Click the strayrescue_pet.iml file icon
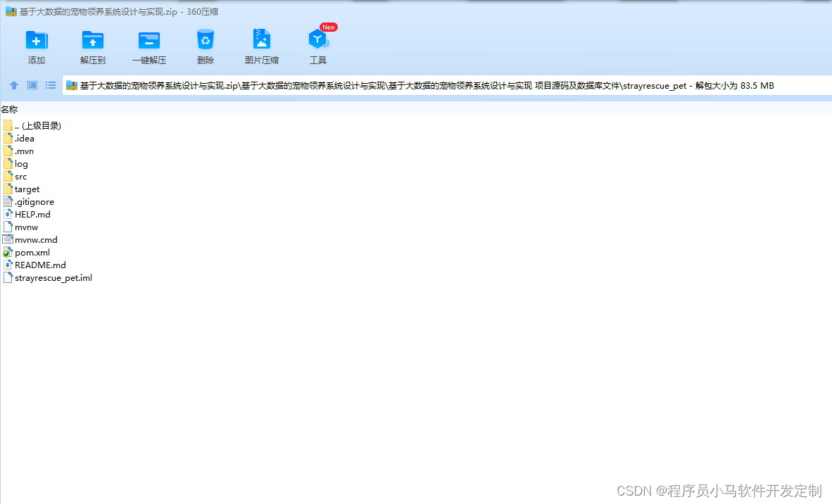The image size is (832, 504). [x=8, y=277]
